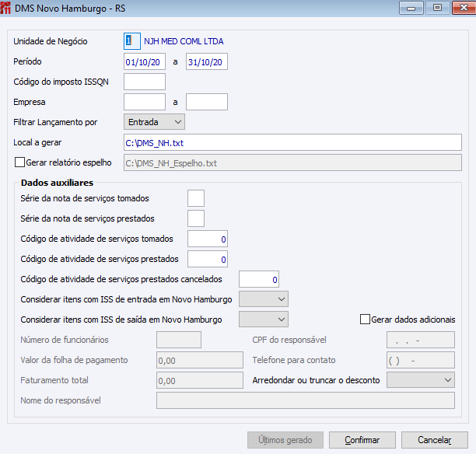Click the second Empresa range field
Screen dimensions: 476x454
tap(207, 102)
